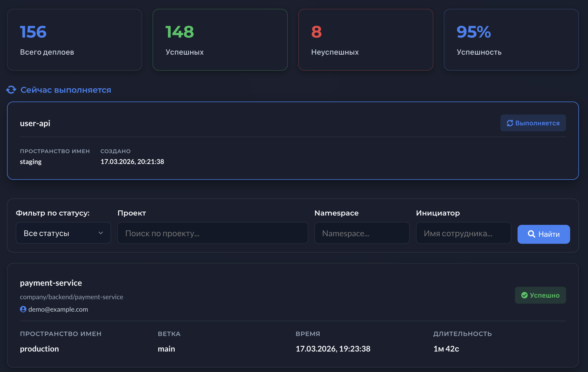The width and height of the screenshot is (588, 372).
Task: Click the company/backend/payment-service repository path
Action: tap(71, 297)
